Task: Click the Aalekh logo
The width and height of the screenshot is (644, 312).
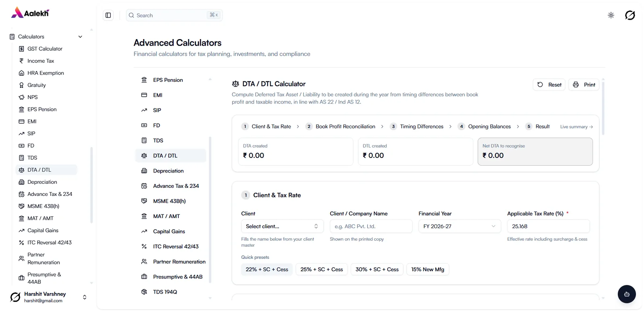Action: [x=30, y=13]
